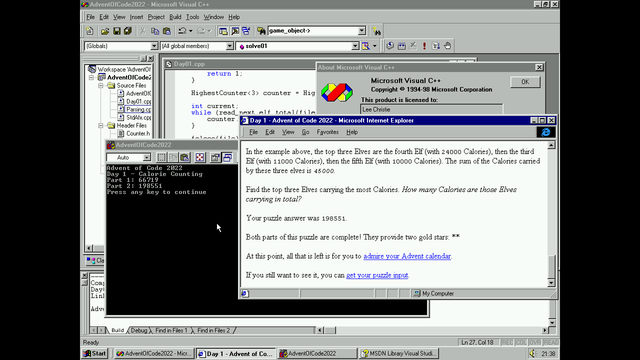Open the game_object find combo dropdown arrow
Viewport: 640px width, 360px height.
pyautogui.click(x=362, y=31)
